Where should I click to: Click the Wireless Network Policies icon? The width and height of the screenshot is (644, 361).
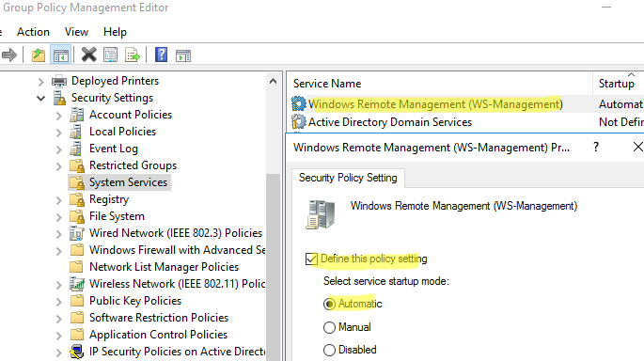click(77, 284)
